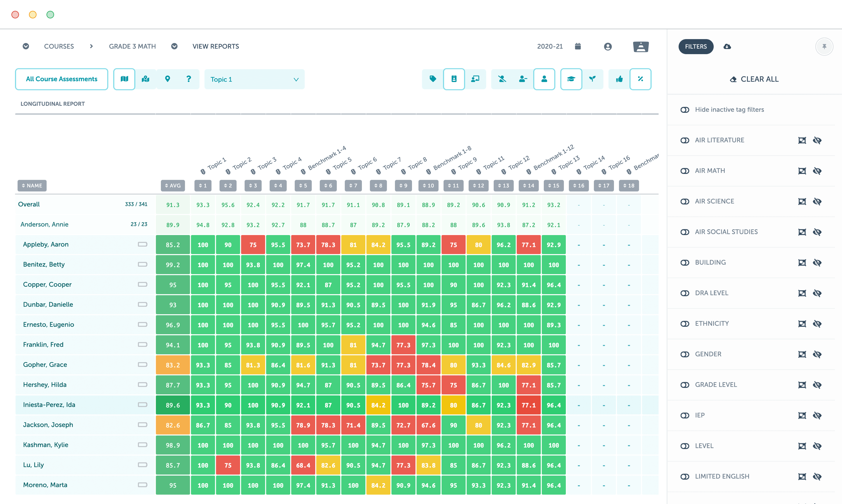Viewport: 842px width, 504px height.
Task: Click the group icon for ETHNICITY
Action: point(802,324)
